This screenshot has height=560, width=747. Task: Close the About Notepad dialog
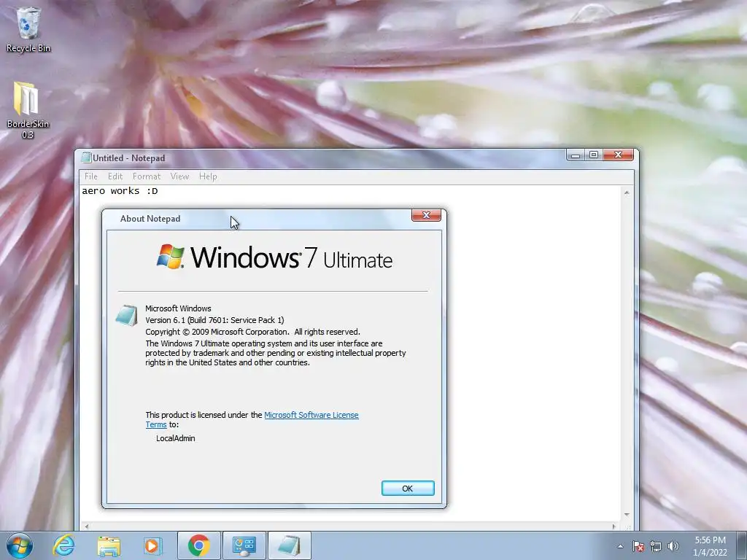click(426, 215)
